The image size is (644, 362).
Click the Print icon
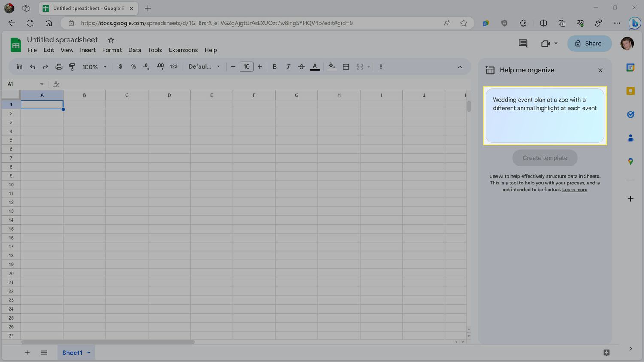[x=59, y=67]
